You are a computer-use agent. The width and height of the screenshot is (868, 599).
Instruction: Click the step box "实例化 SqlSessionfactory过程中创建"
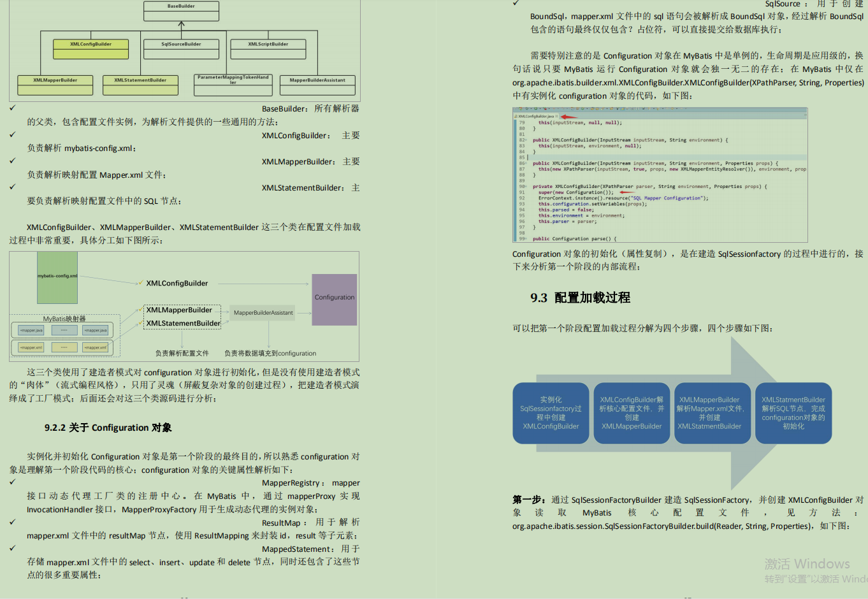pyautogui.click(x=551, y=413)
